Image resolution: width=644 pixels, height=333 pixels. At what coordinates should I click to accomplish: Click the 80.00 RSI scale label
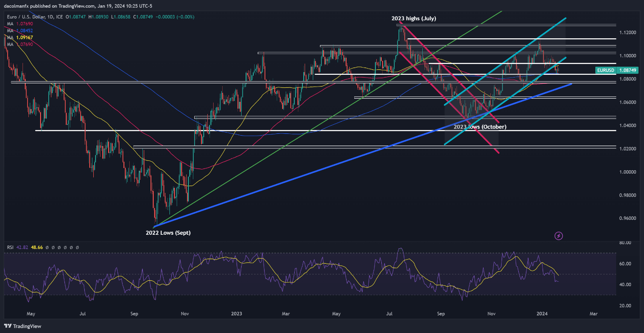tap(625, 243)
